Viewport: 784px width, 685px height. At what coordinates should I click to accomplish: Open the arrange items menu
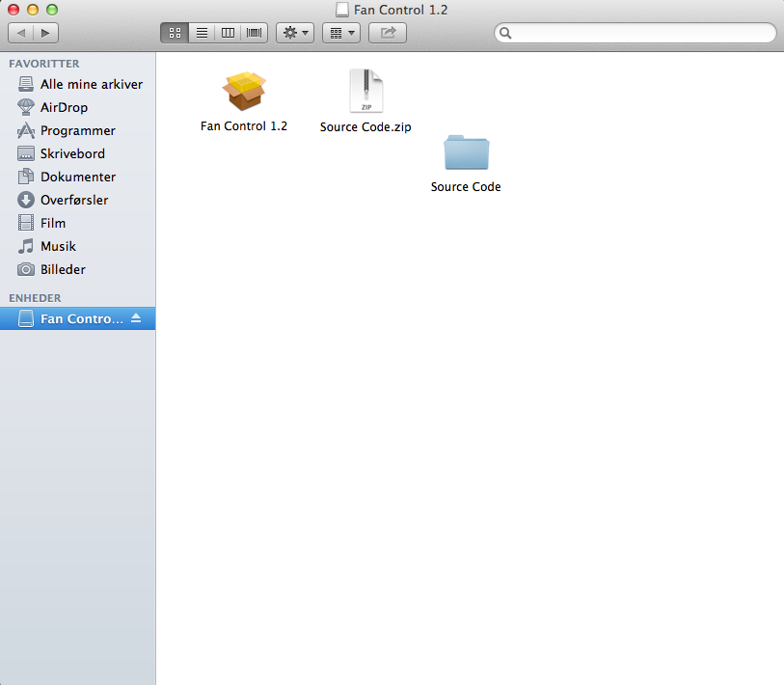(x=340, y=32)
